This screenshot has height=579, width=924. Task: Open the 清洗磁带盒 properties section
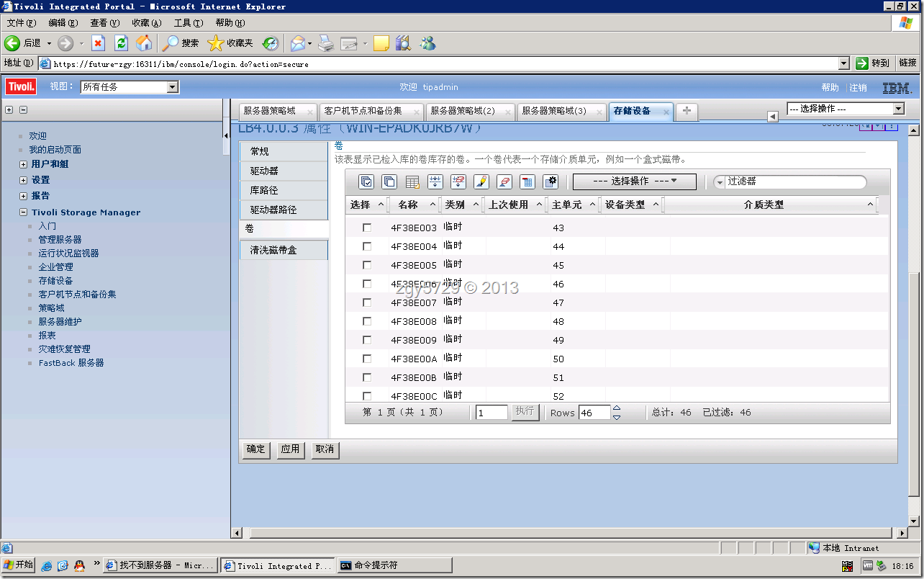point(284,250)
